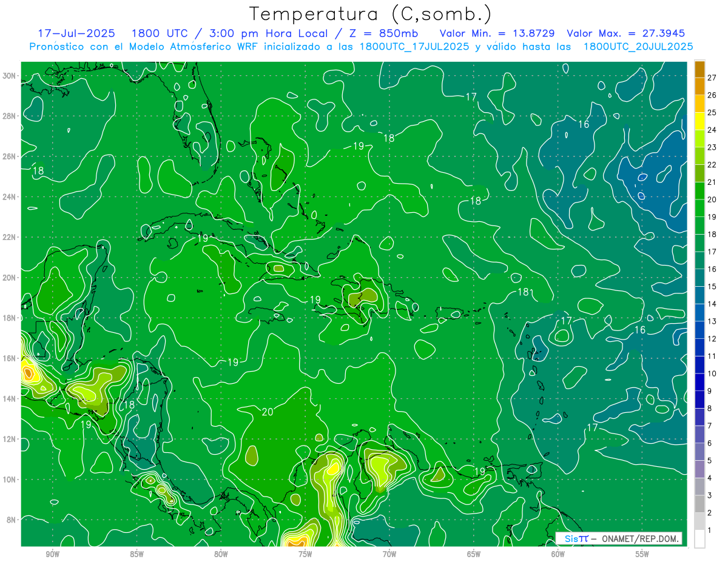
Task: Click the 85W longitude axis label
Action: 136,554
